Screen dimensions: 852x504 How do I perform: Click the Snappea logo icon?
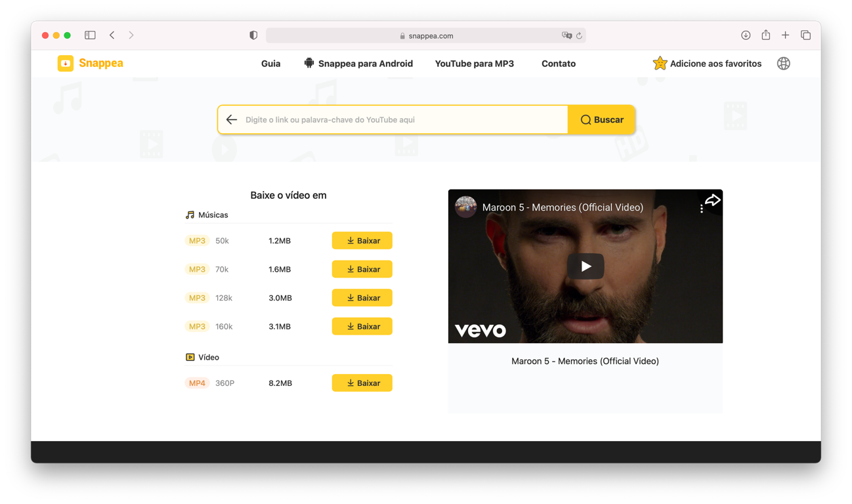click(65, 63)
